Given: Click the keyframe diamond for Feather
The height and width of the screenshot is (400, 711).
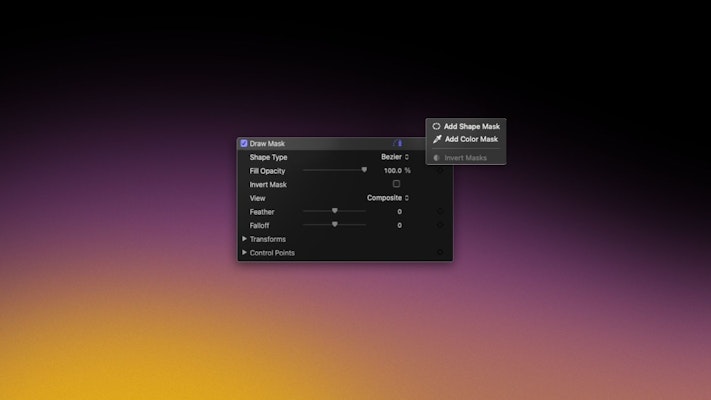Looking at the screenshot, I should (440, 211).
